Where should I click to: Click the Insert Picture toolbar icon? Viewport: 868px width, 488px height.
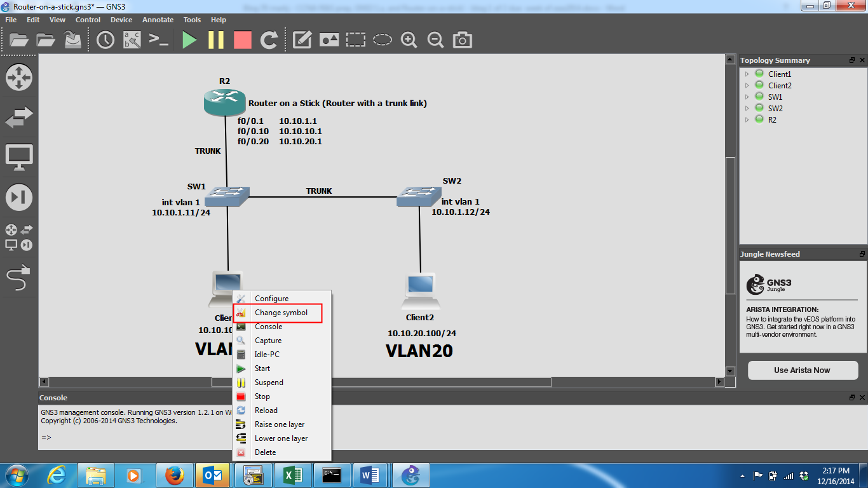[x=328, y=39]
